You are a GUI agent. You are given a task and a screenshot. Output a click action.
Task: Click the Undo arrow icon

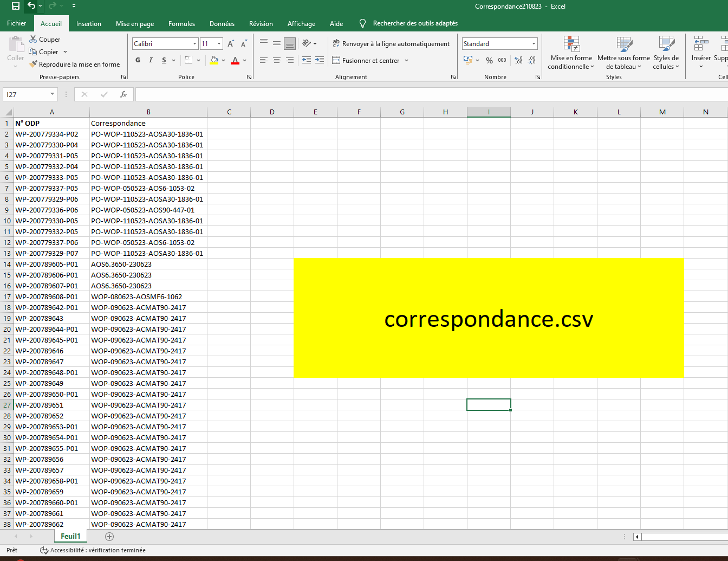click(x=31, y=6)
